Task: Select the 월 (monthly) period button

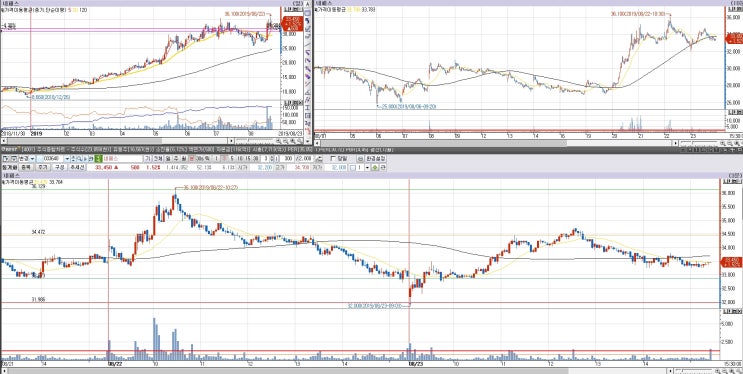Action: pos(184,158)
